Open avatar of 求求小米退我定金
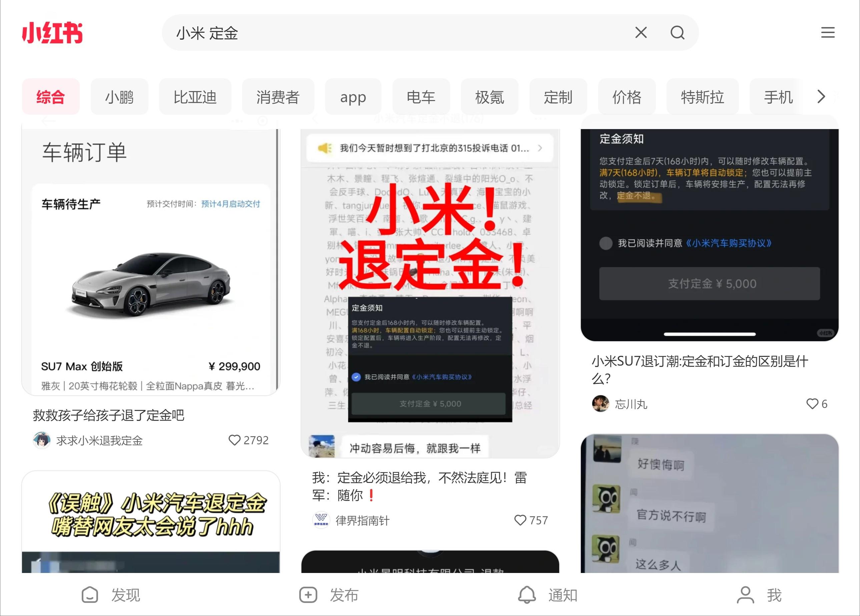 pos(42,440)
